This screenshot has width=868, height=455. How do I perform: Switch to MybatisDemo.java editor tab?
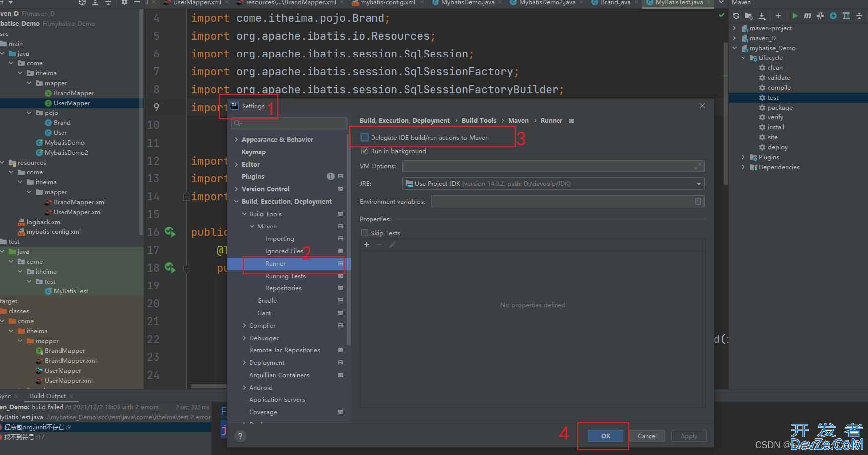(468, 3)
